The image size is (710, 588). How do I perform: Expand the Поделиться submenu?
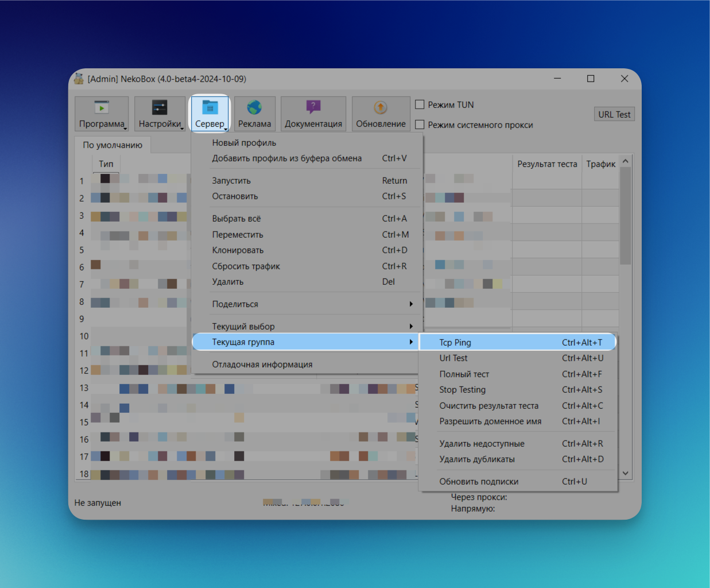pos(307,304)
